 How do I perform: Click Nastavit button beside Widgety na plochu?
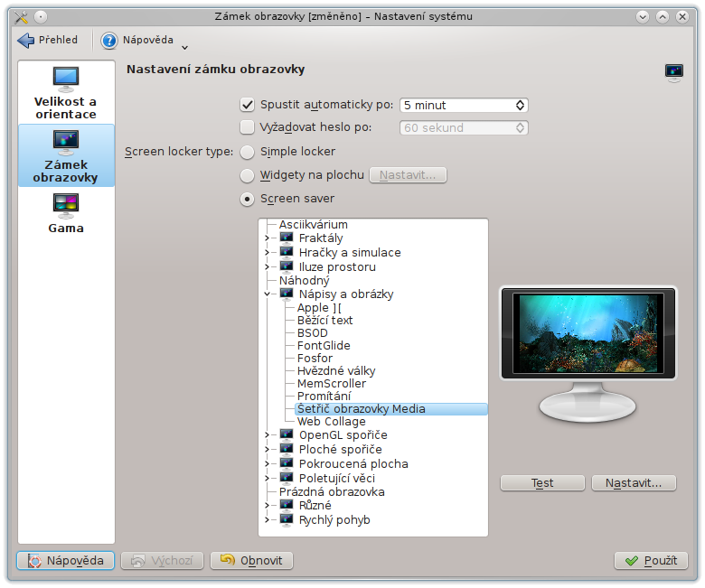(x=408, y=174)
